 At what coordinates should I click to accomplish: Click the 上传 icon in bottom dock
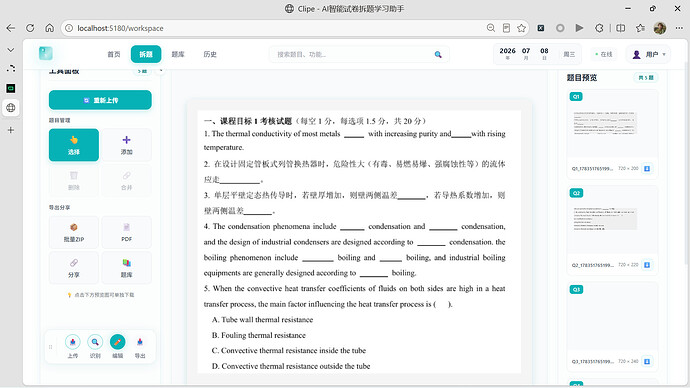[73, 342]
